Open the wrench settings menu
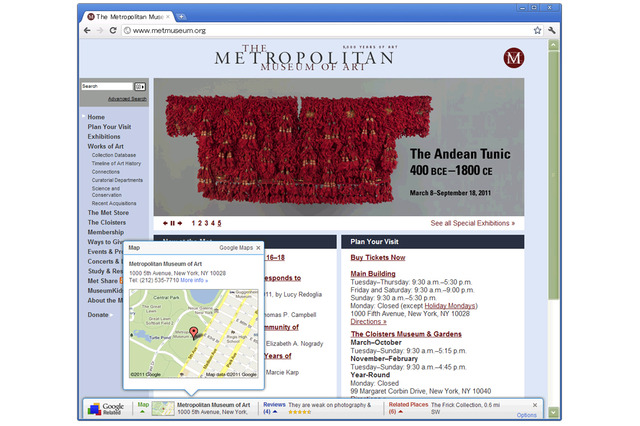Screen dimensions: 640x426 click(552, 31)
